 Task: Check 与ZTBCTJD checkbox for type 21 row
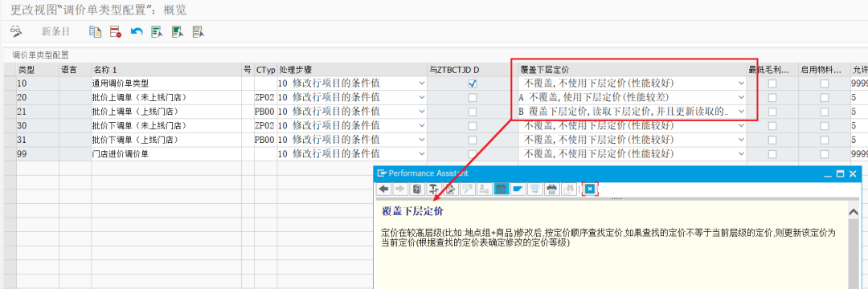473,112
